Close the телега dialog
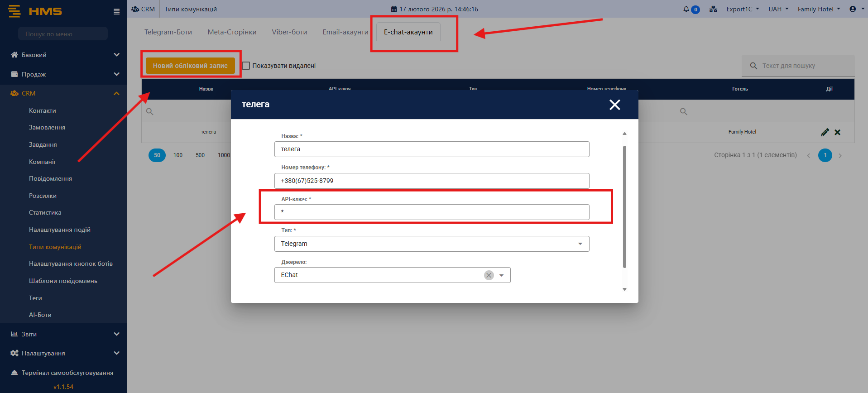Viewport: 868px width, 393px height. click(614, 105)
